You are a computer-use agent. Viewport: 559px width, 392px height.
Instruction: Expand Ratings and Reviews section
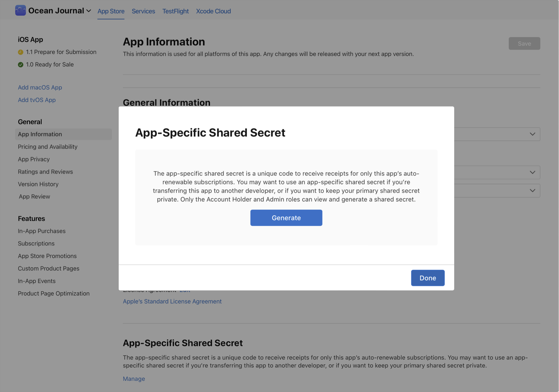click(45, 172)
